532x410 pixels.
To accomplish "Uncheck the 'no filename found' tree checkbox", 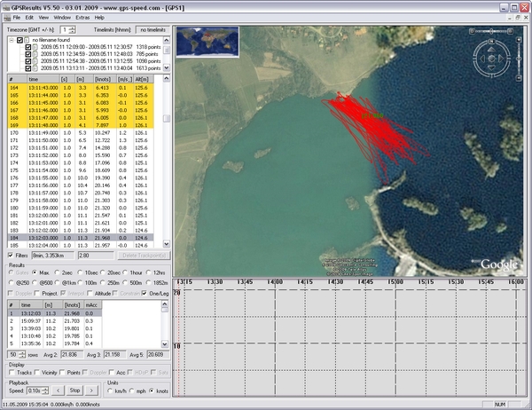I will tap(20, 40).
